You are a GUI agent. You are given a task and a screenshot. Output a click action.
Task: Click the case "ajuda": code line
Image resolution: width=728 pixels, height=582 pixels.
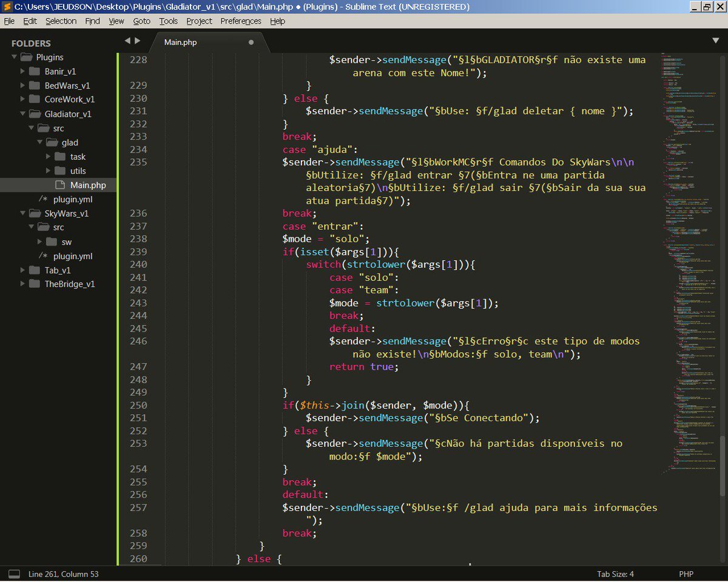point(320,149)
